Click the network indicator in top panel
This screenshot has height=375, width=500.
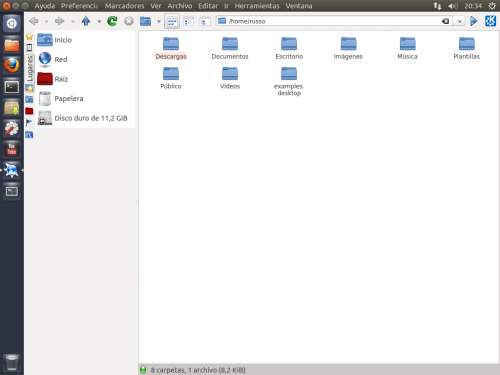[x=437, y=6]
